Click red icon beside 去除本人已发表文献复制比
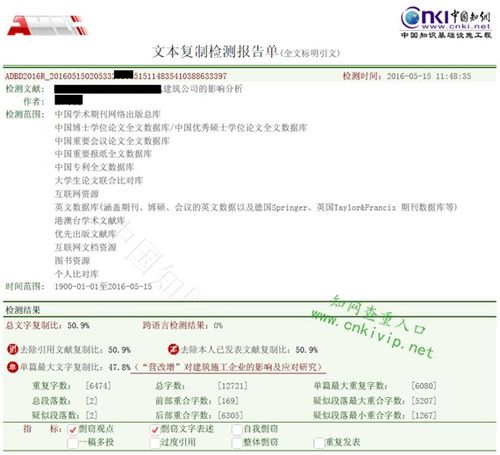Viewport: 500px width, 455px height. (x=173, y=349)
